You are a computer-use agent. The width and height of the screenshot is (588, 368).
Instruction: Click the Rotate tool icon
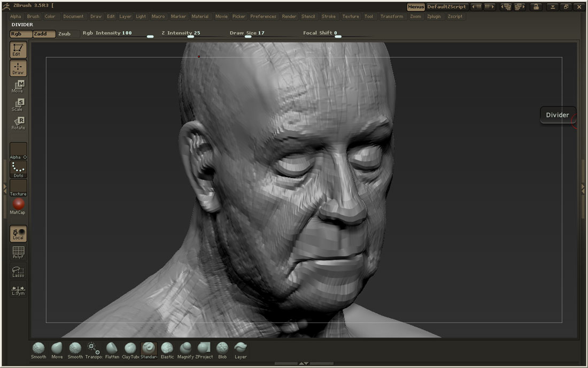18,123
